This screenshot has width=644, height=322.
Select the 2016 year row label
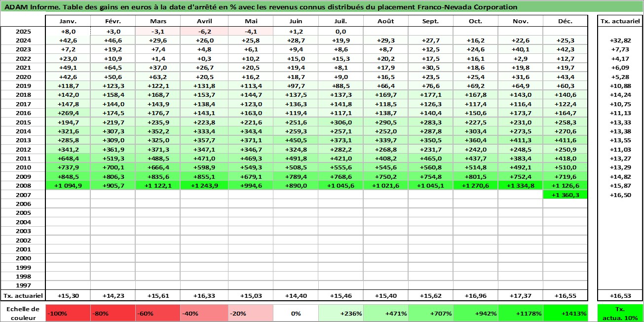click(23, 113)
